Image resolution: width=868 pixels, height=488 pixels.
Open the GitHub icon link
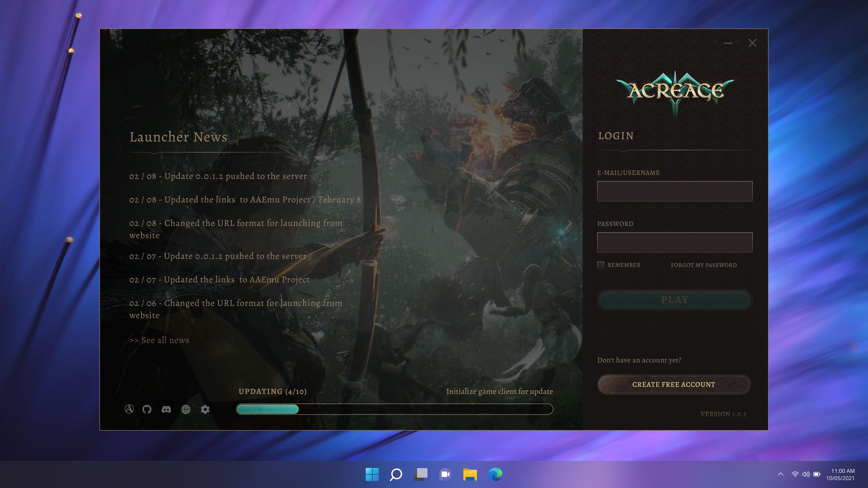(x=147, y=409)
